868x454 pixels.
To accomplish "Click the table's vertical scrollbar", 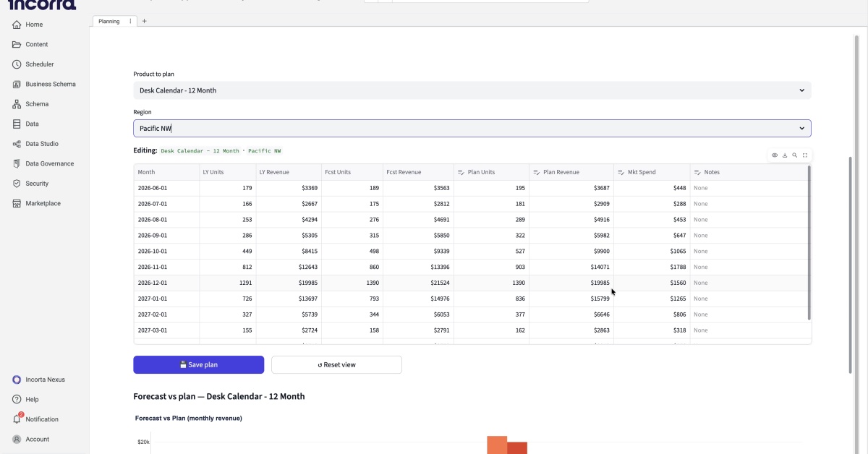I will pyautogui.click(x=809, y=243).
